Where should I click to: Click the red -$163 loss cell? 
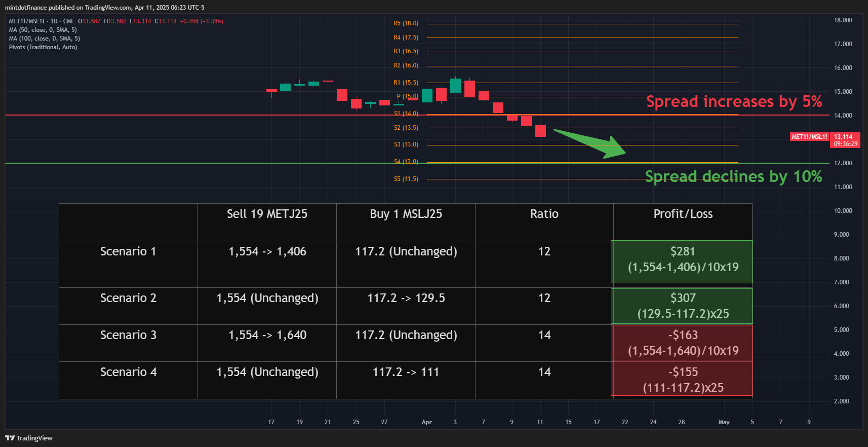[682, 343]
